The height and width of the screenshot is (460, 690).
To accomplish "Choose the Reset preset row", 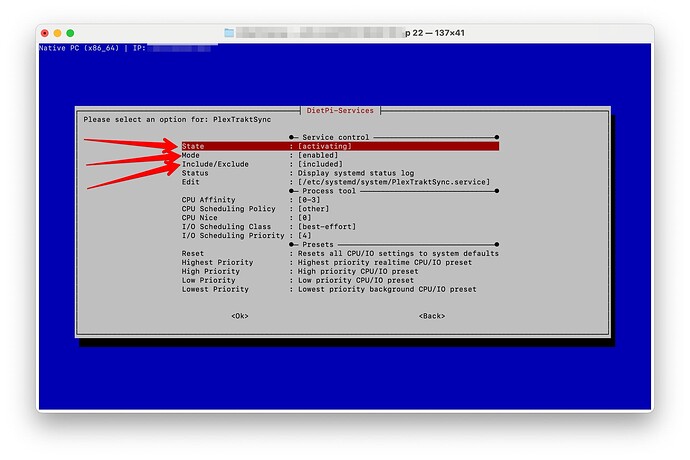I will [x=340, y=254].
